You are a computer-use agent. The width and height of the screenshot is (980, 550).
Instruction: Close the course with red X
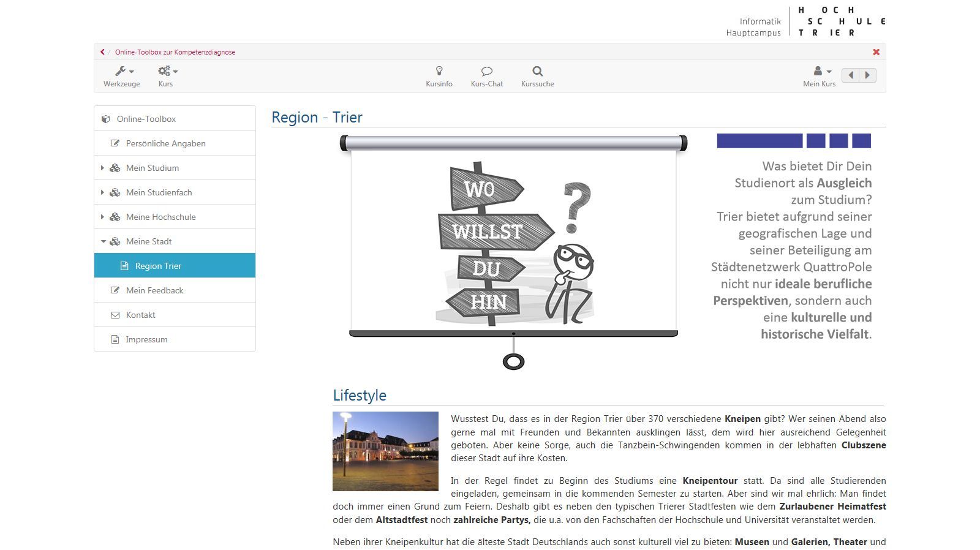[876, 52]
